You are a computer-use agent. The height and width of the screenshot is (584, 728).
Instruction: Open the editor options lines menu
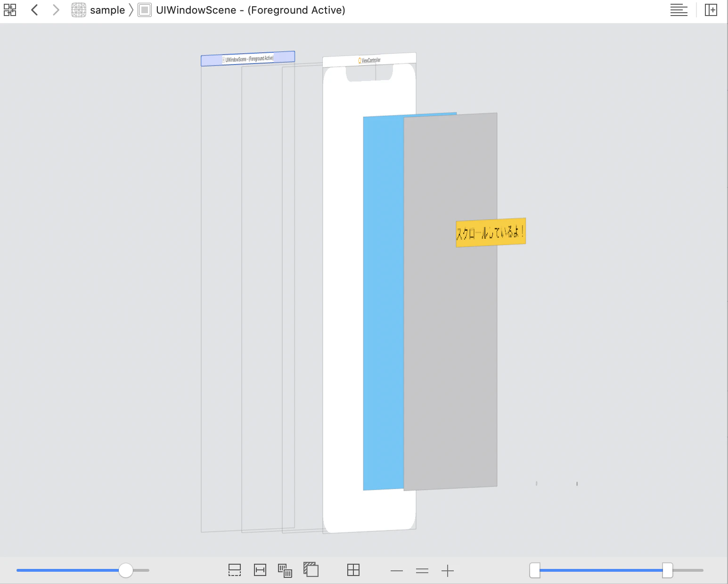[679, 10]
